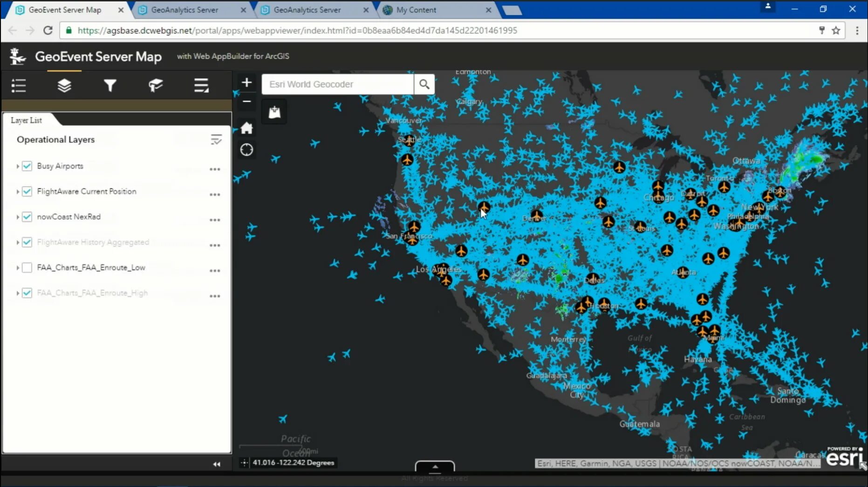Uncheck the FAA_Charts_FAA_Enroute_High layer
The width and height of the screenshot is (868, 487).
[27, 293]
